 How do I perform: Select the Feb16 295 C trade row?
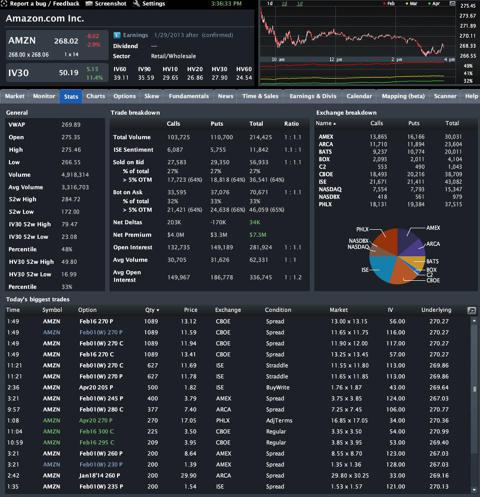pos(238,443)
